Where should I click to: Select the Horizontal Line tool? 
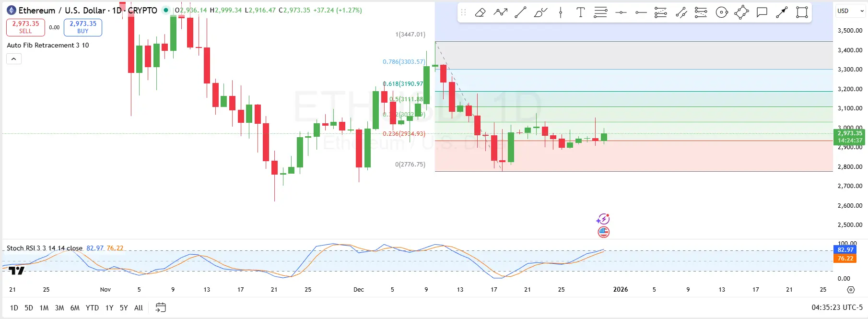click(x=621, y=12)
